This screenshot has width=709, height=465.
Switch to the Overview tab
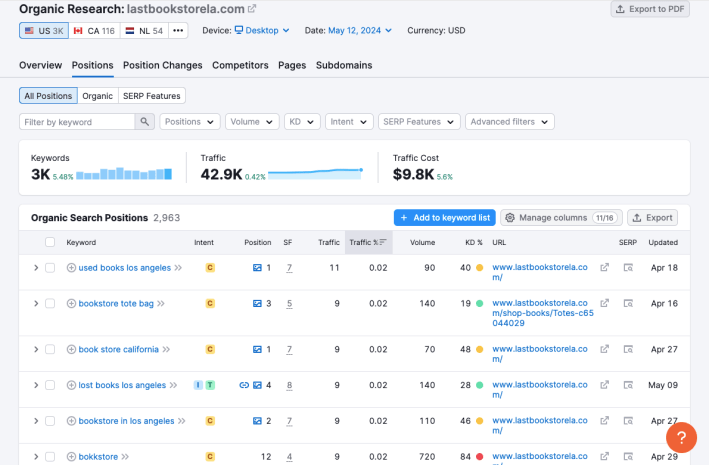[40, 65]
